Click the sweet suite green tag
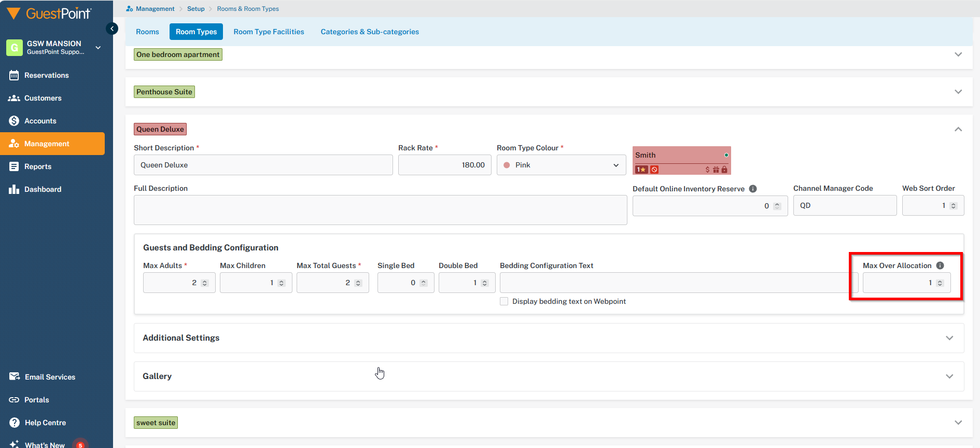Image resolution: width=980 pixels, height=448 pixels. (x=156, y=423)
